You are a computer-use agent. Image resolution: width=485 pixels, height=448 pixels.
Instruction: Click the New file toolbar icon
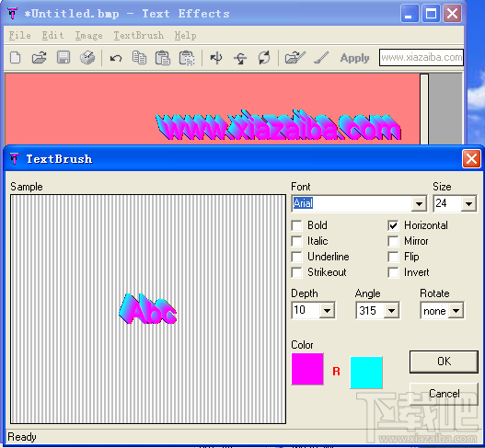15,58
